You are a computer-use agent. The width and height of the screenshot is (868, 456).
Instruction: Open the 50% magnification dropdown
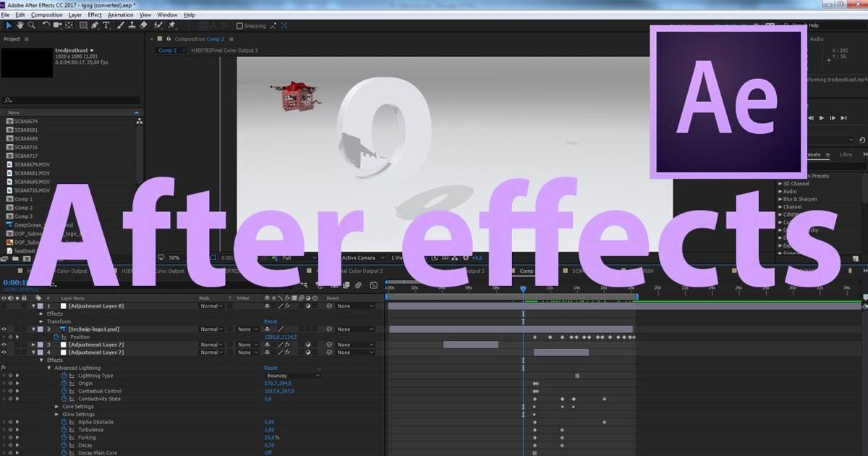coord(174,258)
